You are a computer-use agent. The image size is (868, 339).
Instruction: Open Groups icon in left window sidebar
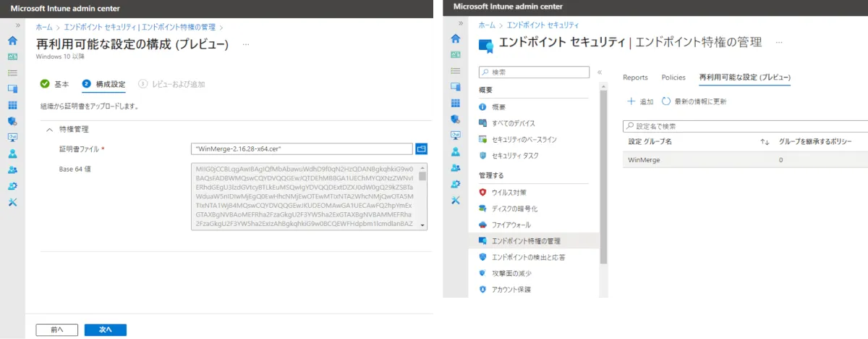(x=12, y=169)
